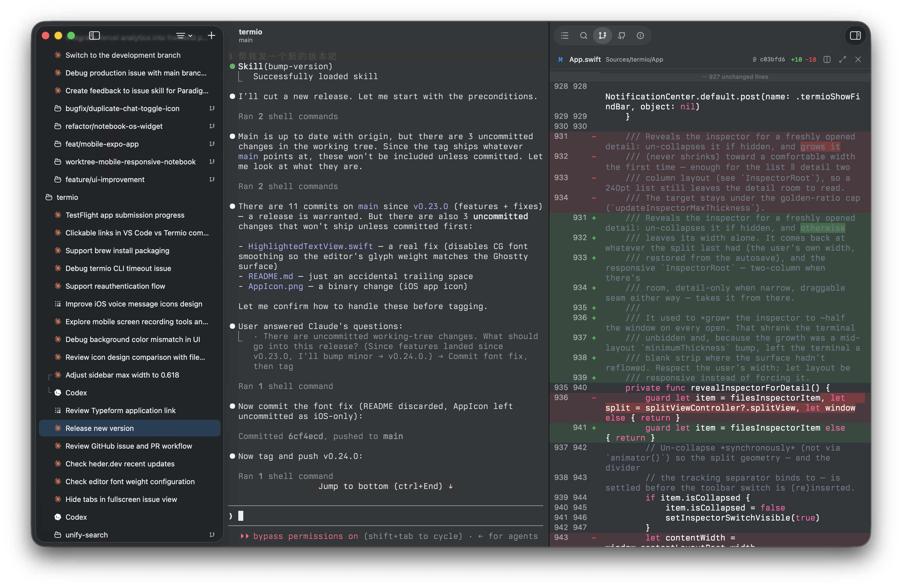Viewport: 902px width, 588px height.
Task: Open 'Adjust sidebar max width to 0.618' session
Action: click(130, 375)
